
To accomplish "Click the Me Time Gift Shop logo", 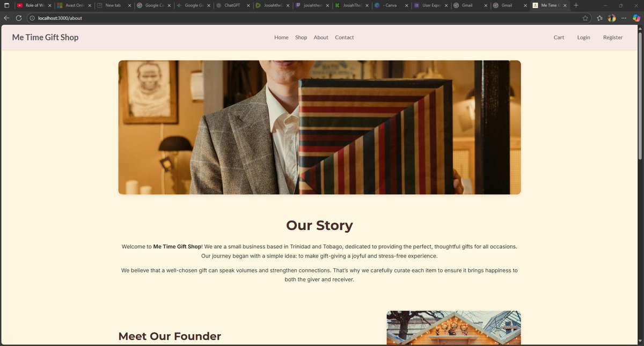I will [45, 38].
